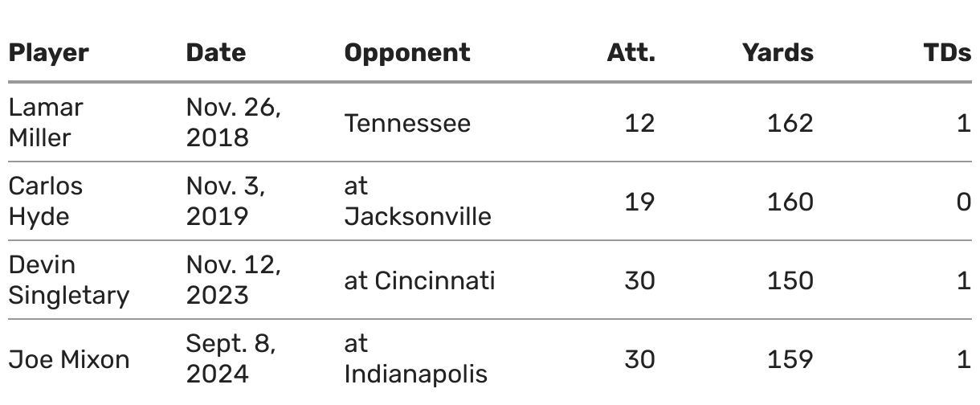This screenshot has width=980, height=405.
Task: Click the Nov. 3, 2019 date
Action: [x=225, y=201]
